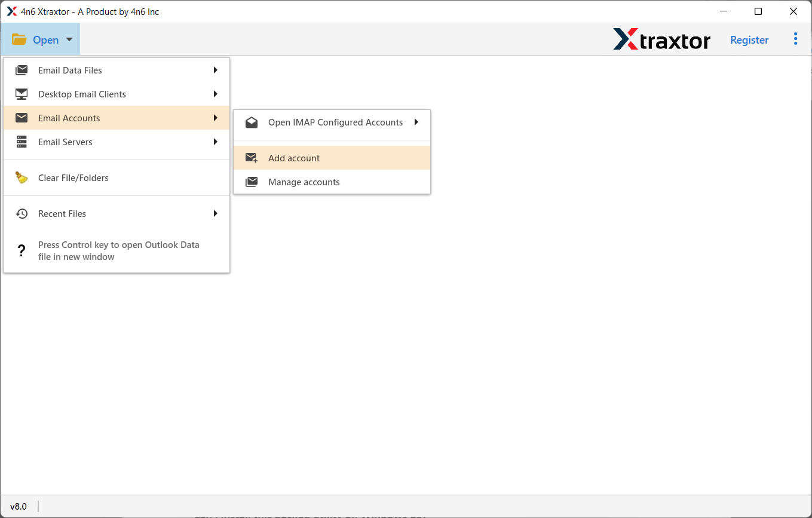Click the Email Servers server icon
This screenshot has width=812, height=518.
pyautogui.click(x=22, y=142)
